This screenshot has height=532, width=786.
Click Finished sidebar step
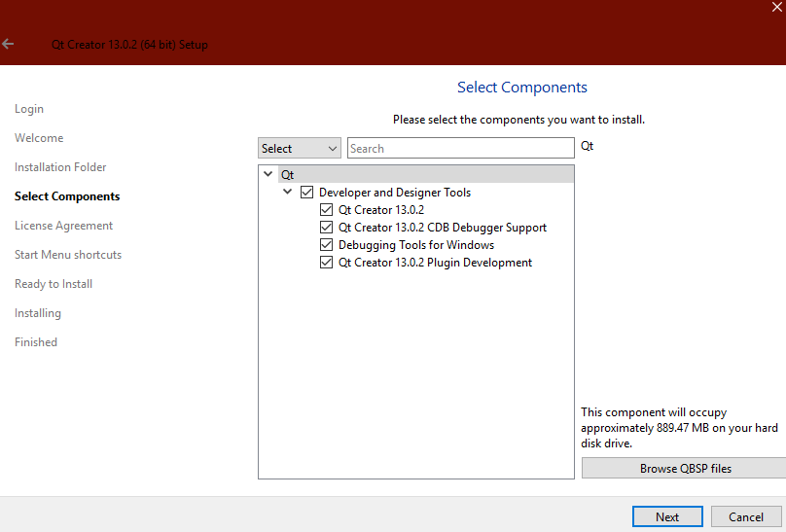[x=36, y=342]
